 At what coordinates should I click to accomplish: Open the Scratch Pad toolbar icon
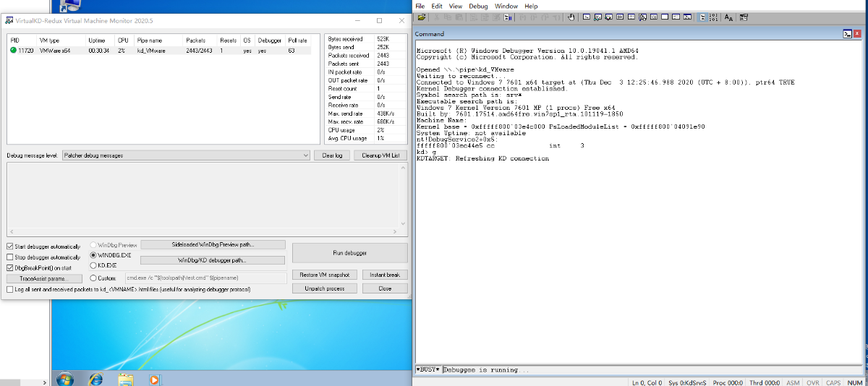coord(665,17)
